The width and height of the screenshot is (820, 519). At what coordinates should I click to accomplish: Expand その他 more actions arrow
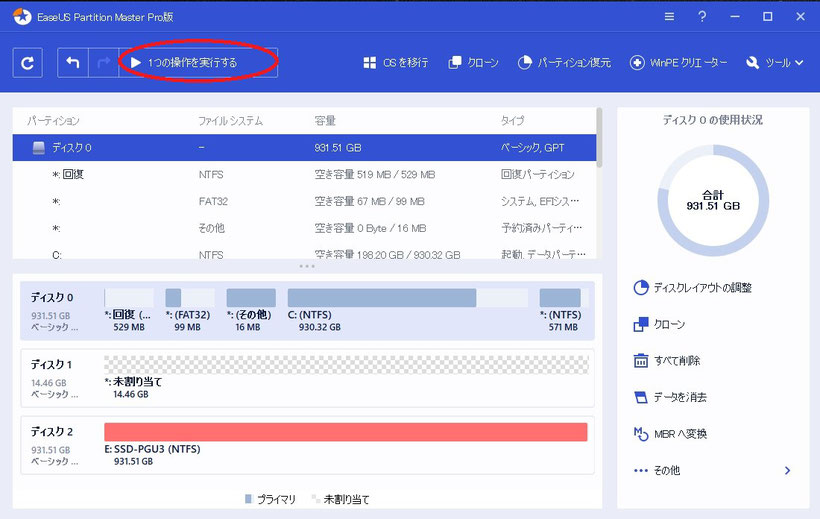coord(788,470)
